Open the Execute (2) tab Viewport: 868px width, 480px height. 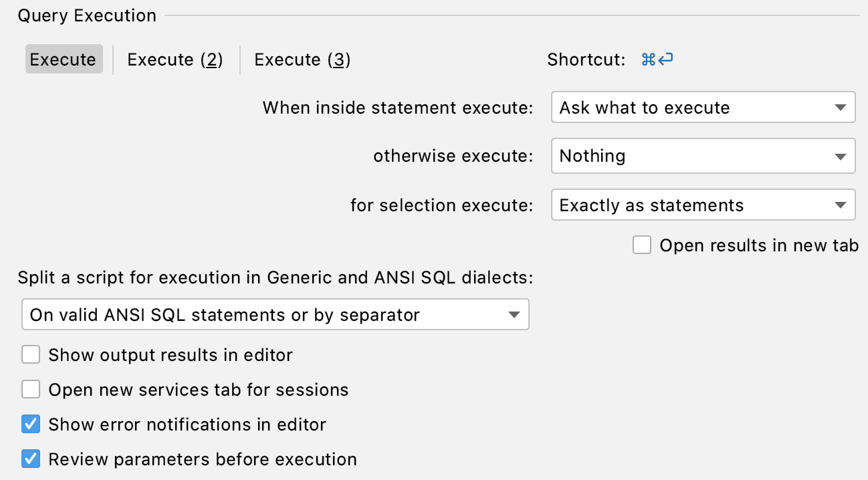pos(175,59)
